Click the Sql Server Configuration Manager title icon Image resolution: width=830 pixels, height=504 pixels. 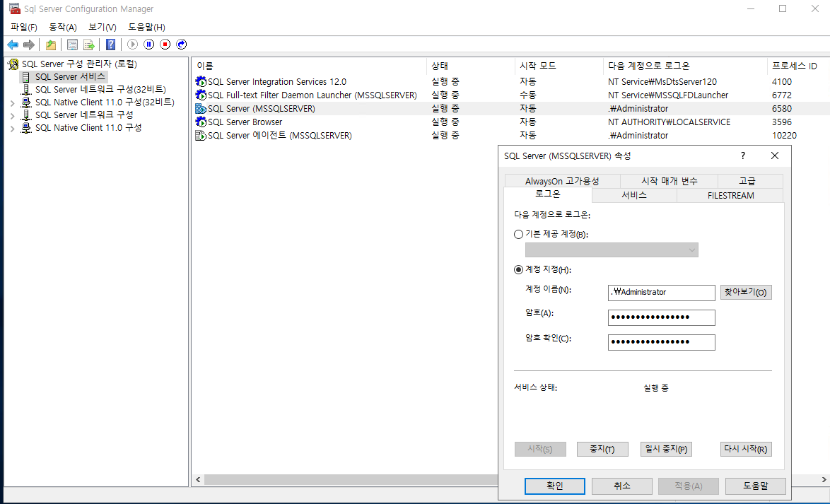click(x=15, y=9)
